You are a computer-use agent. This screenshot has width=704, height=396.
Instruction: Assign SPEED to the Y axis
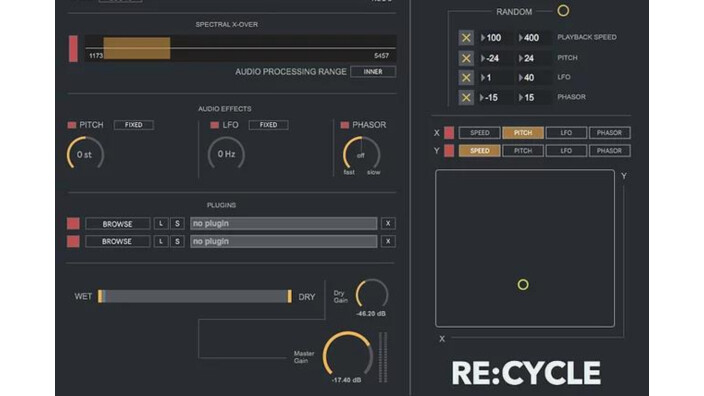click(x=480, y=151)
